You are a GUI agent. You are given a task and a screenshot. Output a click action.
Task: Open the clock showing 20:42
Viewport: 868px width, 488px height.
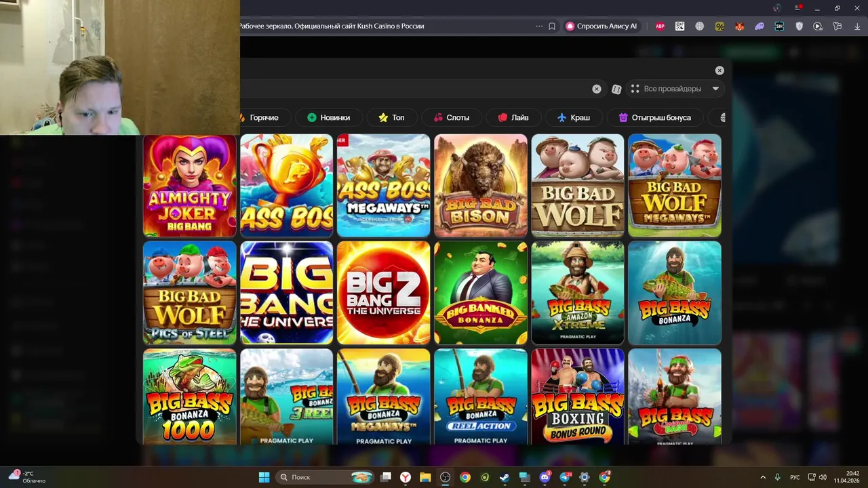847,477
